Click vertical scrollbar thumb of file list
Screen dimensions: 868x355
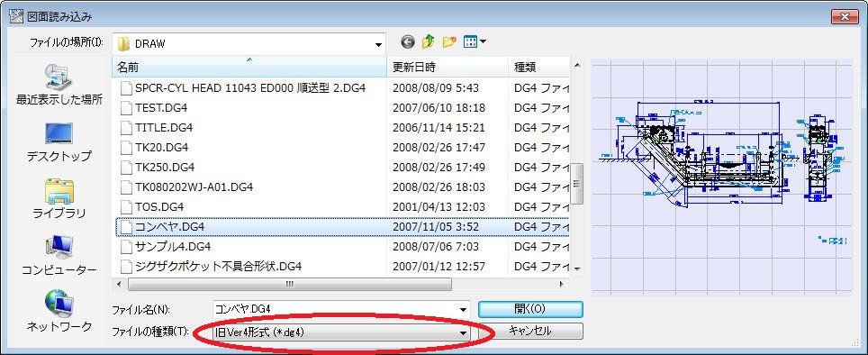pyautogui.click(x=577, y=184)
